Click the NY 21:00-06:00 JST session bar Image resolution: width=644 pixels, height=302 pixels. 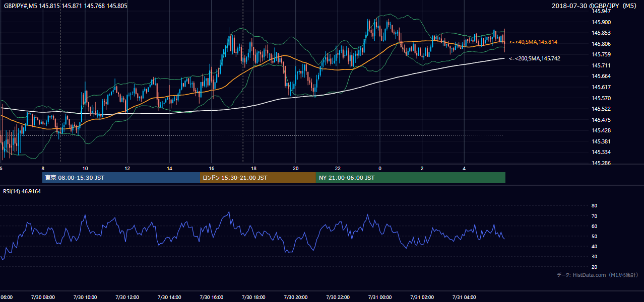point(411,178)
